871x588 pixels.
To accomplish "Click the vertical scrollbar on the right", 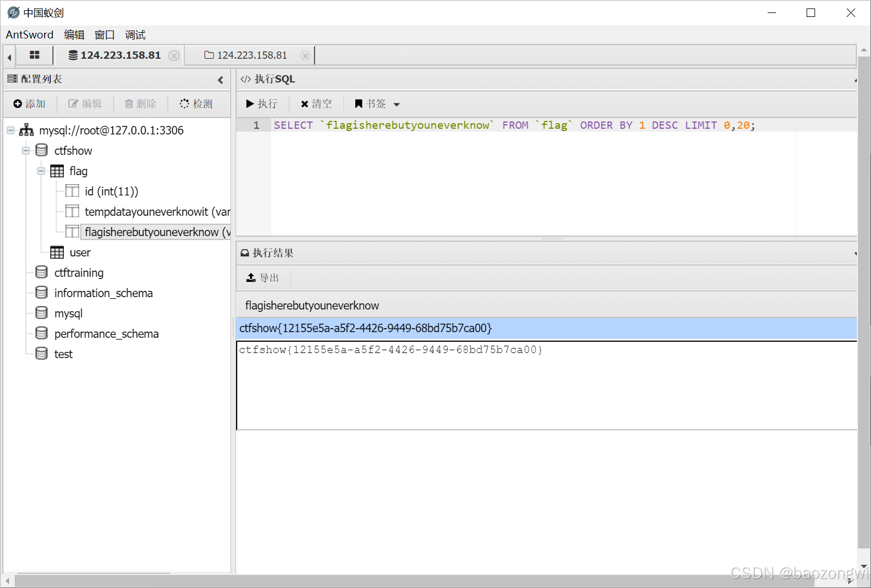I will (x=864, y=302).
